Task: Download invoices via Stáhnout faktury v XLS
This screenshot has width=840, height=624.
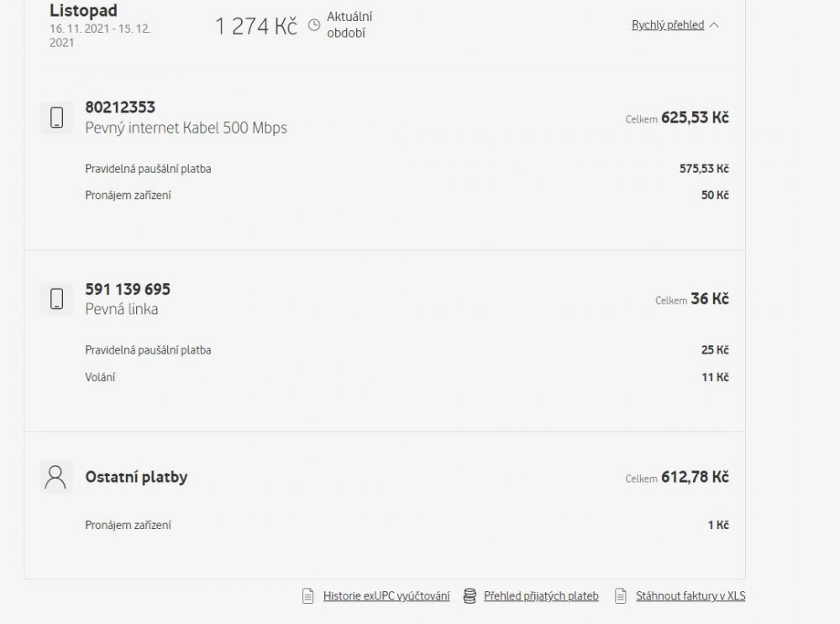Action: (x=690, y=596)
